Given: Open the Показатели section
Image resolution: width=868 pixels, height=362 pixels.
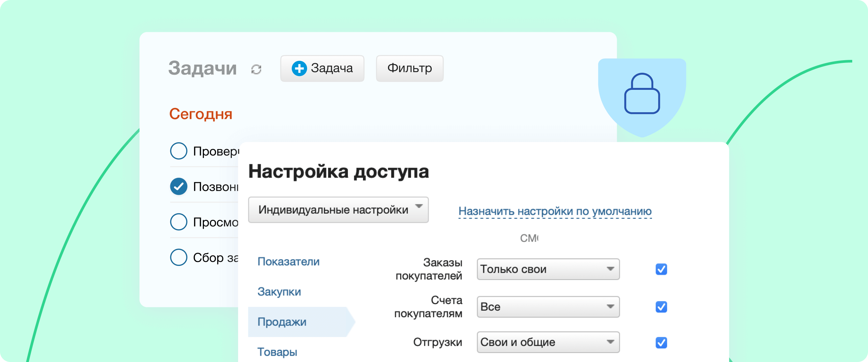Looking at the screenshot, I should (x=288, y=262).
